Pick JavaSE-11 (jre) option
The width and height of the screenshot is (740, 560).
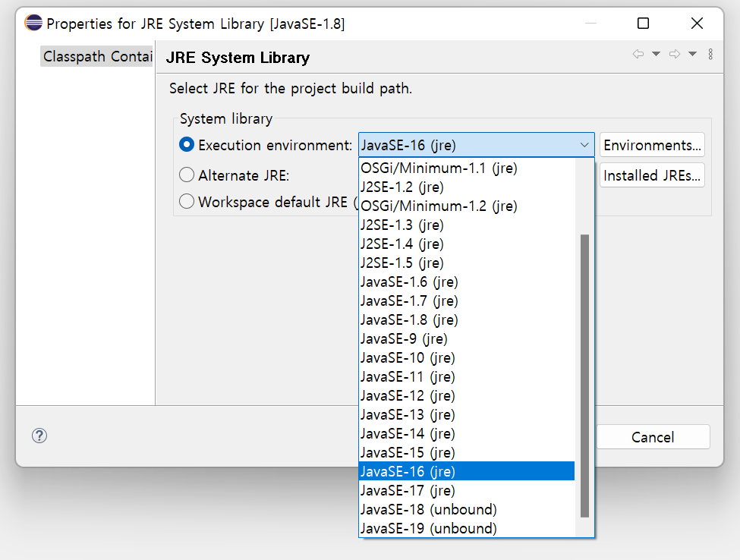click(467, 376)
